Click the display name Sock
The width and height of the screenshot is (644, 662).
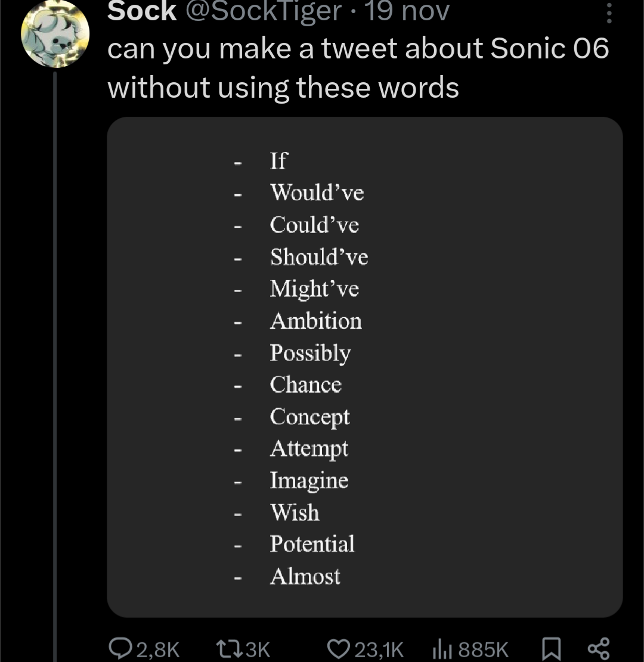click(142, 12)
